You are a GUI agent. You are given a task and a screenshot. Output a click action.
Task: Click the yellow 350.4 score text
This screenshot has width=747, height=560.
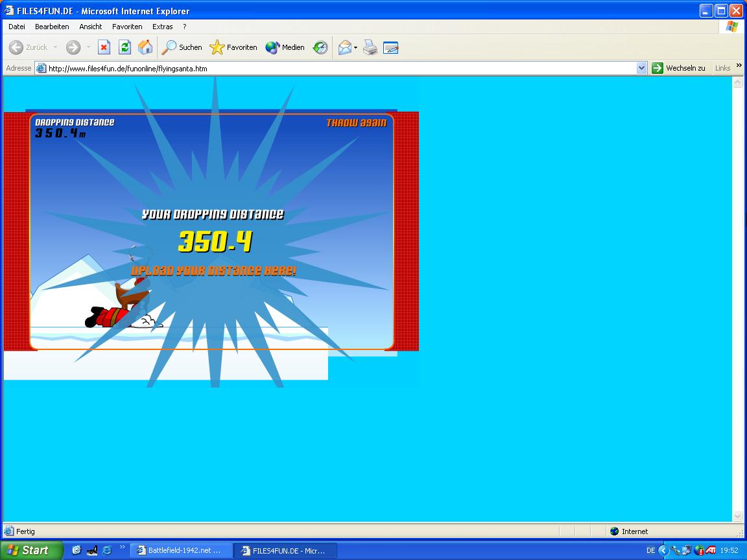(x=215, y=241)
